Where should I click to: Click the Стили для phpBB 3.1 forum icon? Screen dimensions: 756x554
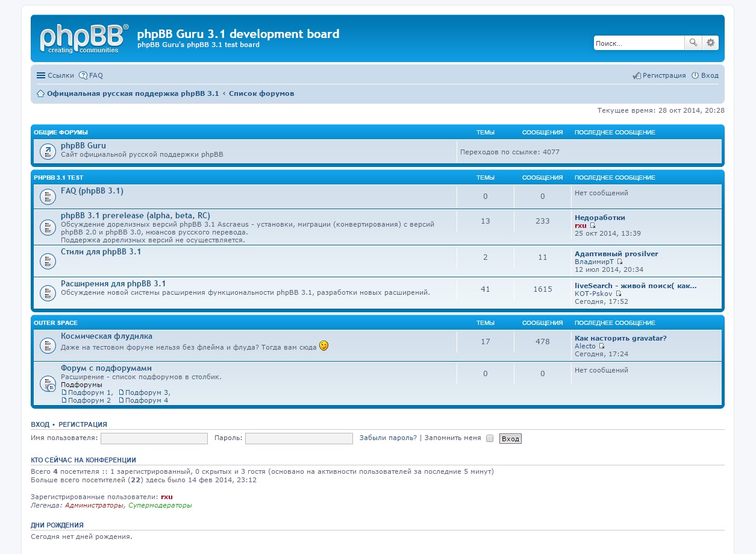(x=48, y=261)
